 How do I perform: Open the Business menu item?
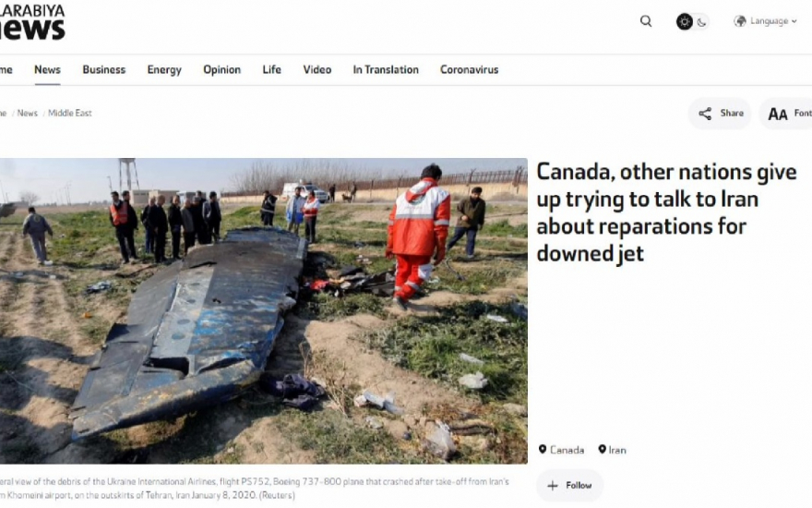(104, 70)
